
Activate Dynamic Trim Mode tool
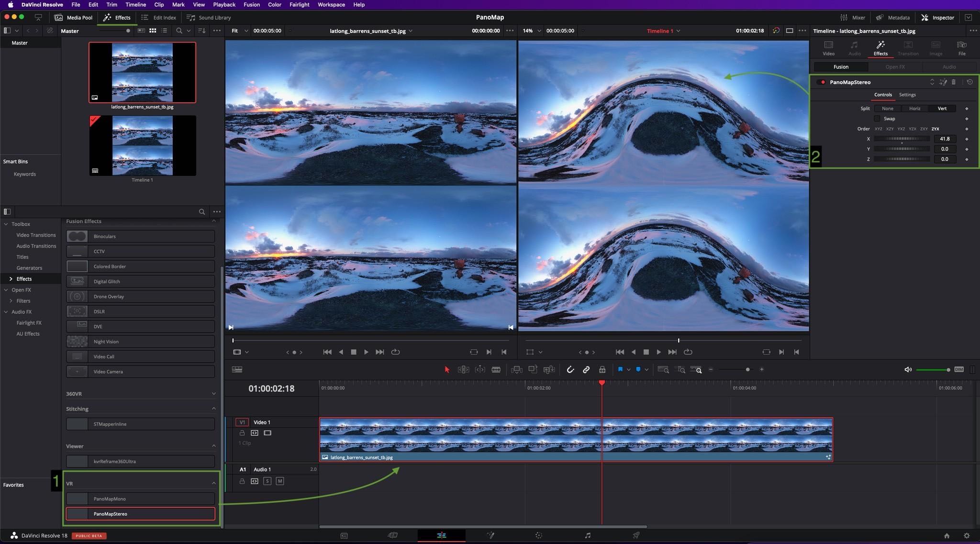pos(479,369)
